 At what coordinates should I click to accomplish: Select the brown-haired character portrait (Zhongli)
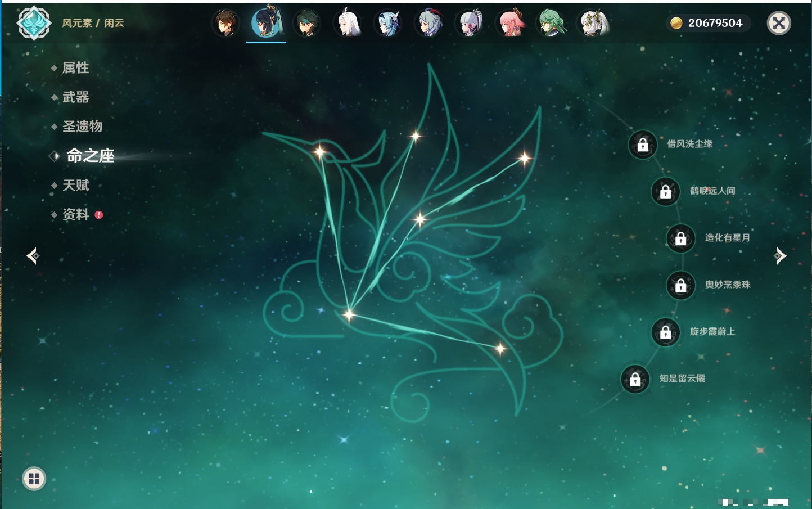point(225,24)
